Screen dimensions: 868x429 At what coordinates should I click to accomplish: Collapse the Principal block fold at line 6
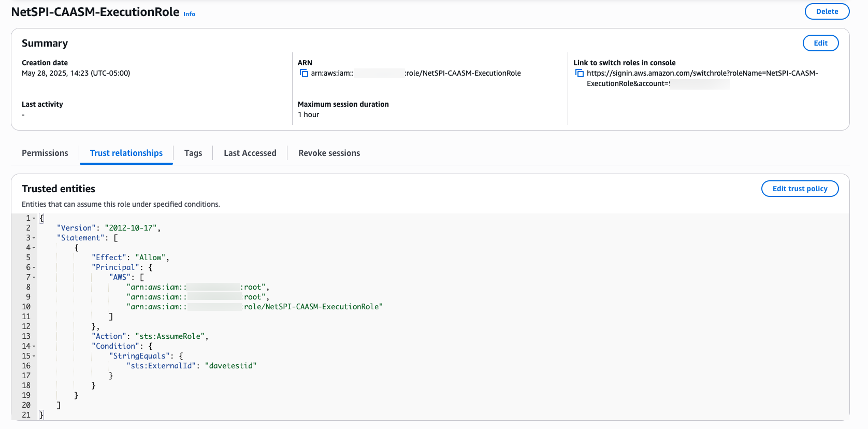34,267
